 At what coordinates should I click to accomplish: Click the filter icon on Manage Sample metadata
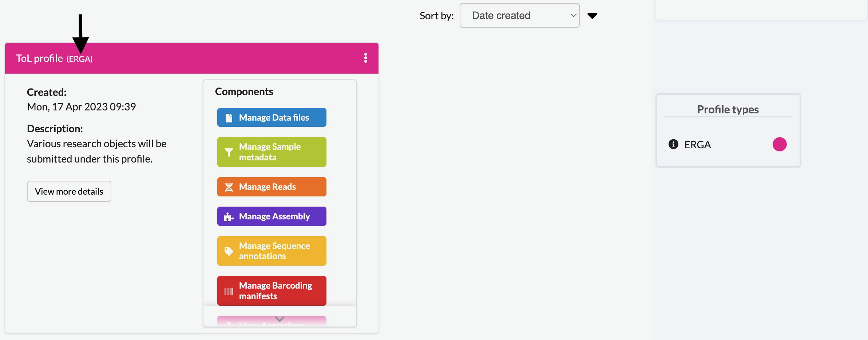(x=229, y=152)
